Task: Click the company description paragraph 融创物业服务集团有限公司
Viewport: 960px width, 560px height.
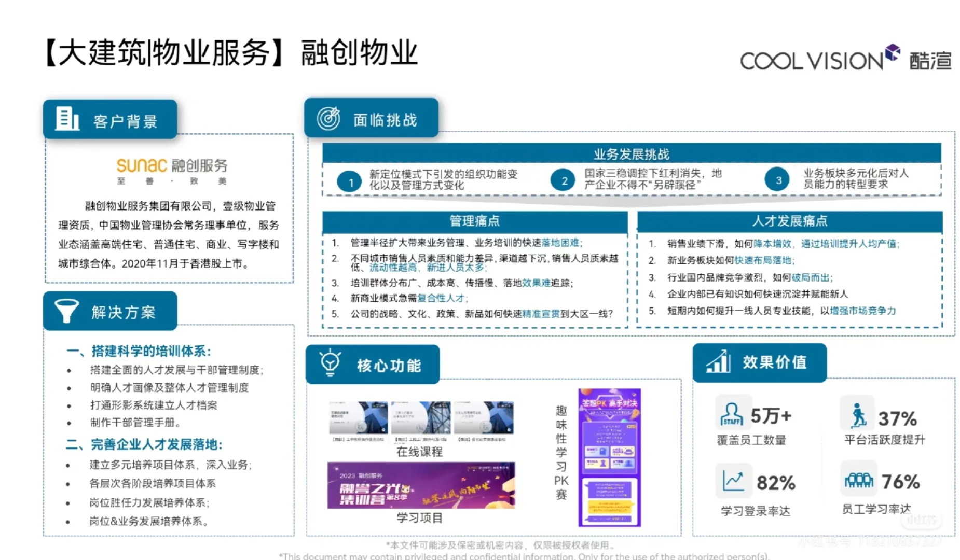Action: click(x=169, y=234)
